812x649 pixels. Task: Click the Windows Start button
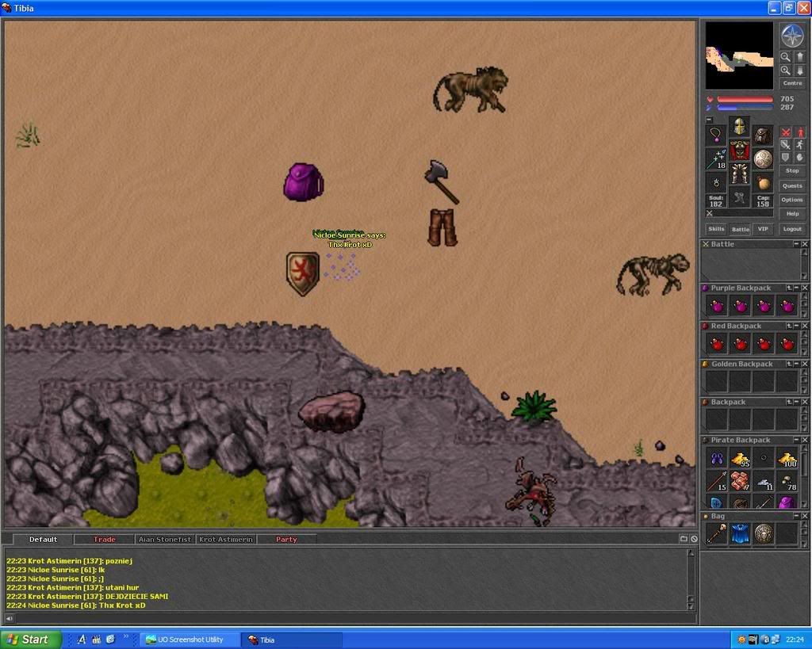pos(30,639)
